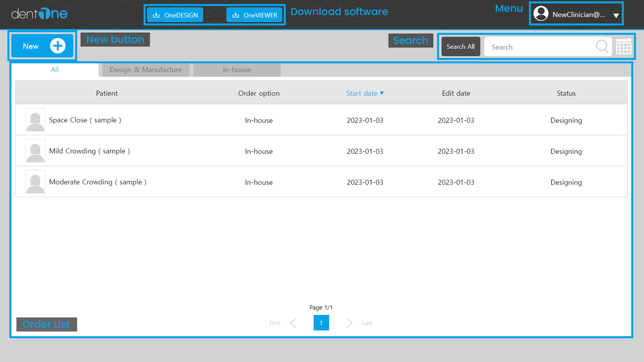Switch to the Design & Manufacture tab

[146, 70]
